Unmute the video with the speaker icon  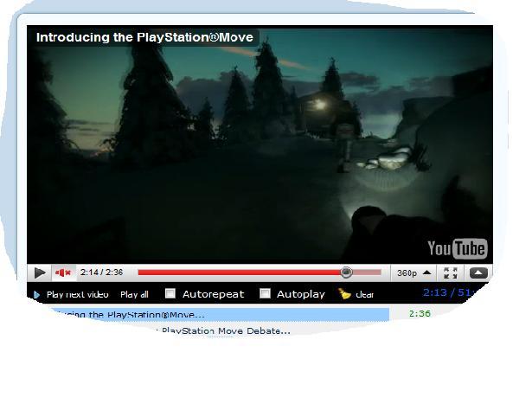63,273
